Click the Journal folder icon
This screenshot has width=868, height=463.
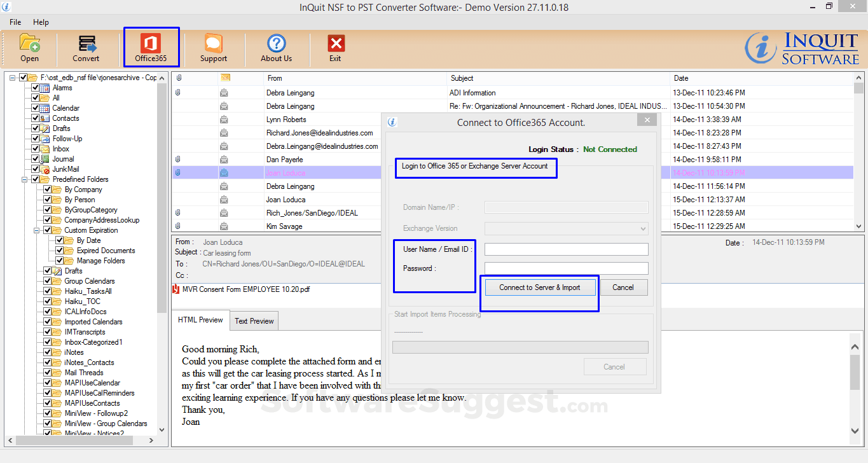(45, 159)
